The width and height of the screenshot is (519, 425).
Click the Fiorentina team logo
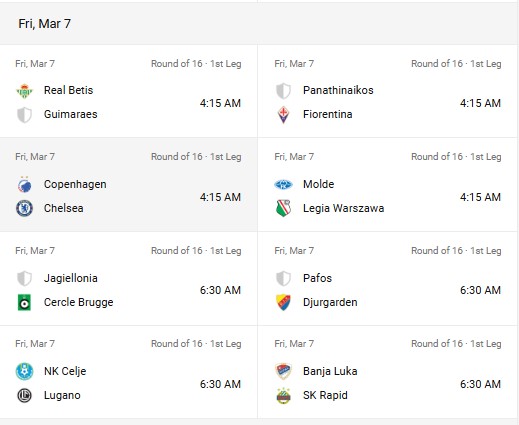[x=283, y=115]
